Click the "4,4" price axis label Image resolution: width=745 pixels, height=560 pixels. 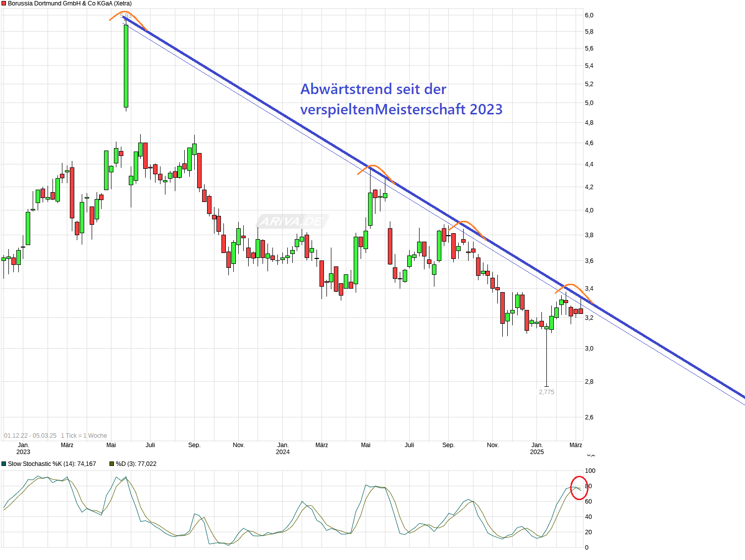point(589,164)
